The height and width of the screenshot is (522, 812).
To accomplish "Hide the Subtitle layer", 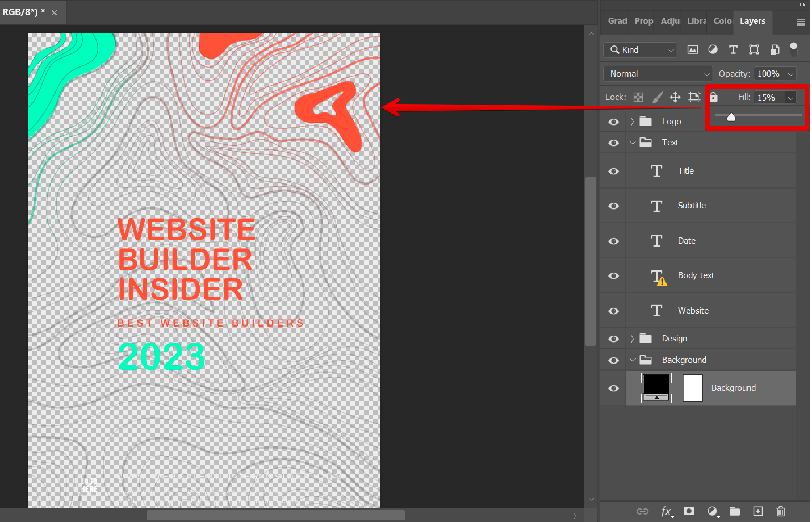I will click(x=613, y=206).
